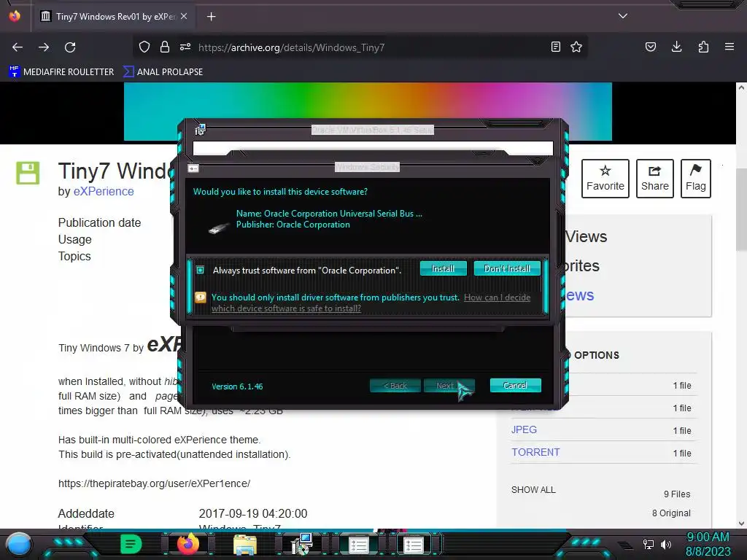This screenshot has height=560, width=747.
Task: Open Firefox downloads panel
Action: [x=676, y=47]
